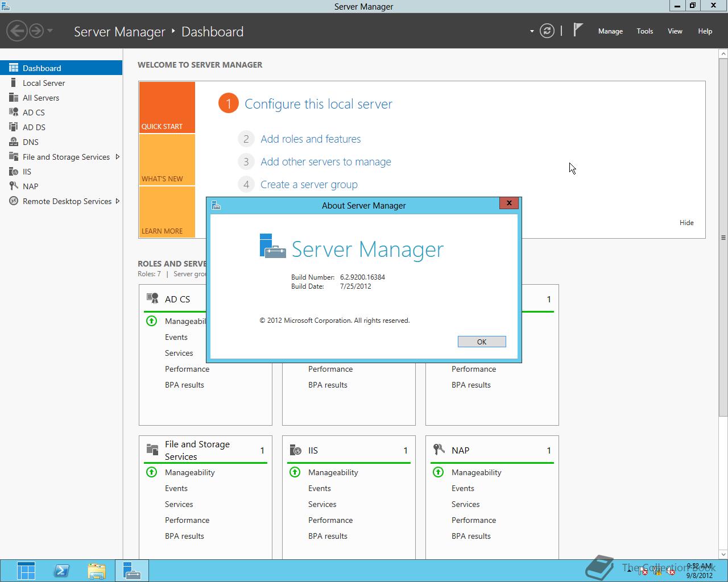728x582 pixels.
Task: Click the scrollbar up arrow
Action: [x=723, y=53]
